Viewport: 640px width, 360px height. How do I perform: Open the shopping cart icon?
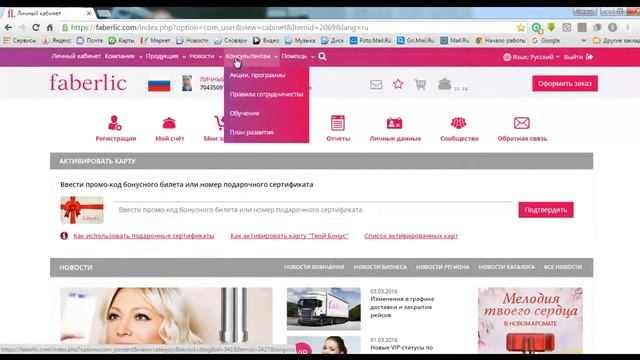[x=420, y=84]
